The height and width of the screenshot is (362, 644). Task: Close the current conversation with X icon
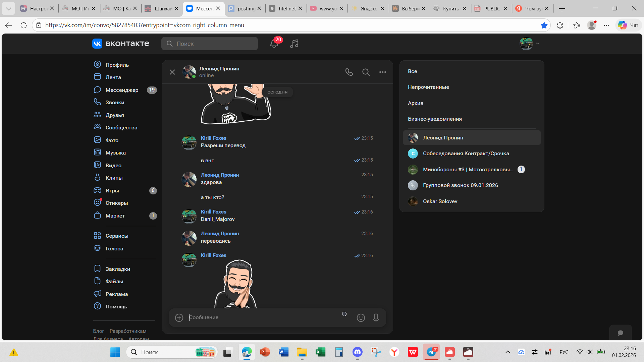click(172, 72)
